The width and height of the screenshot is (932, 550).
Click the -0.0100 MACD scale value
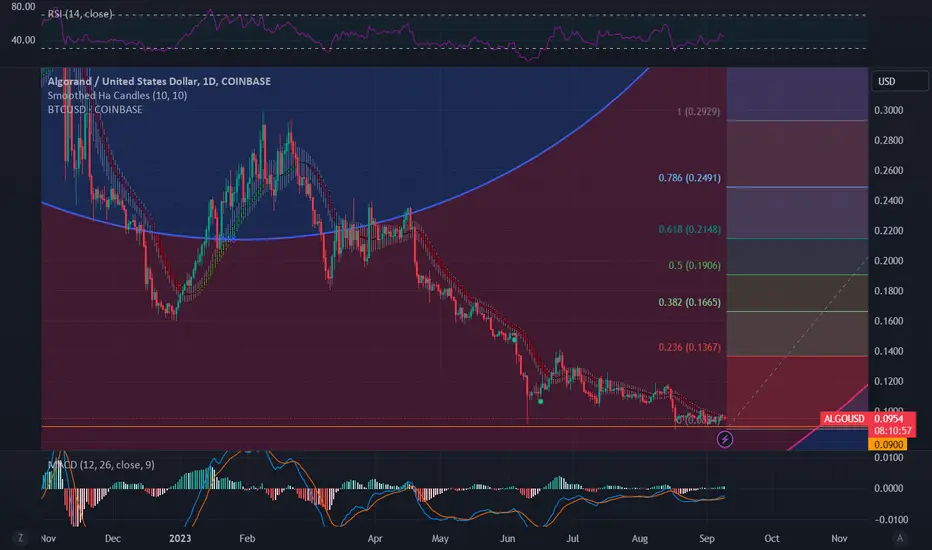pos(891,519)
